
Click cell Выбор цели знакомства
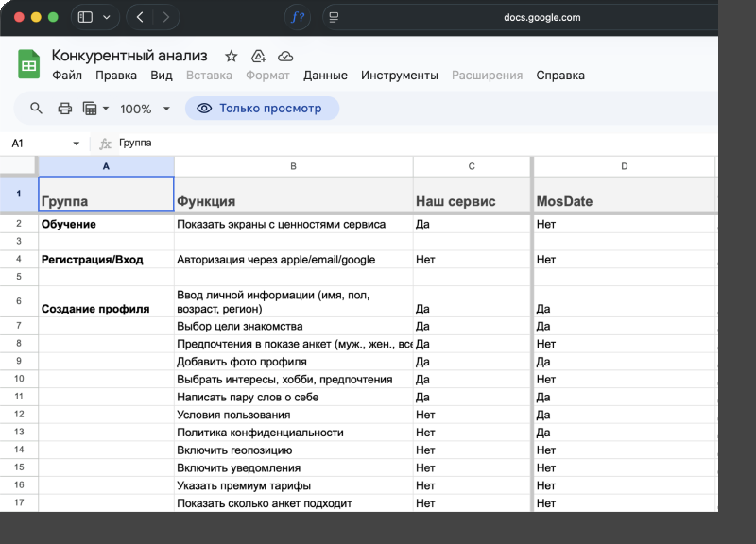point(293,326)
